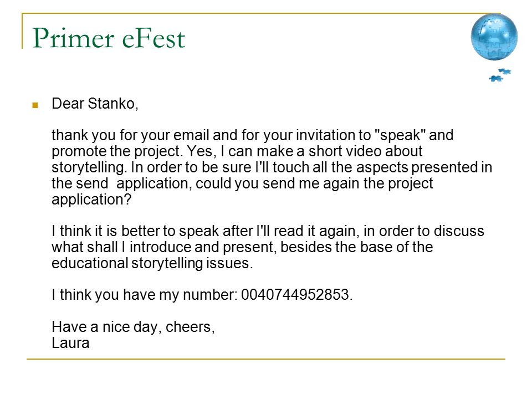Image resolution: width=532 pixels, height=399 pixels.
Task: Click the word "speak" in quotes
Action: 400,135
